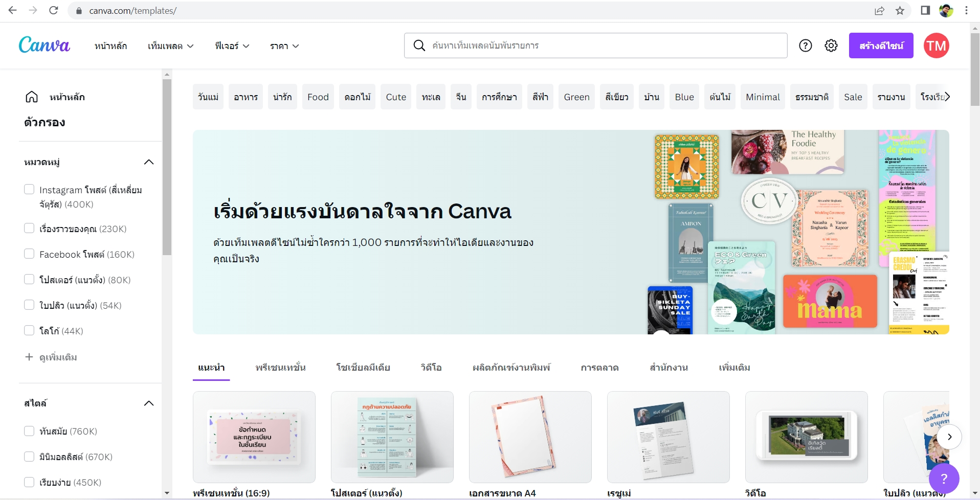
Task: Check โลโก้ (44K) checkbox
Action: [x=29, y=330]
